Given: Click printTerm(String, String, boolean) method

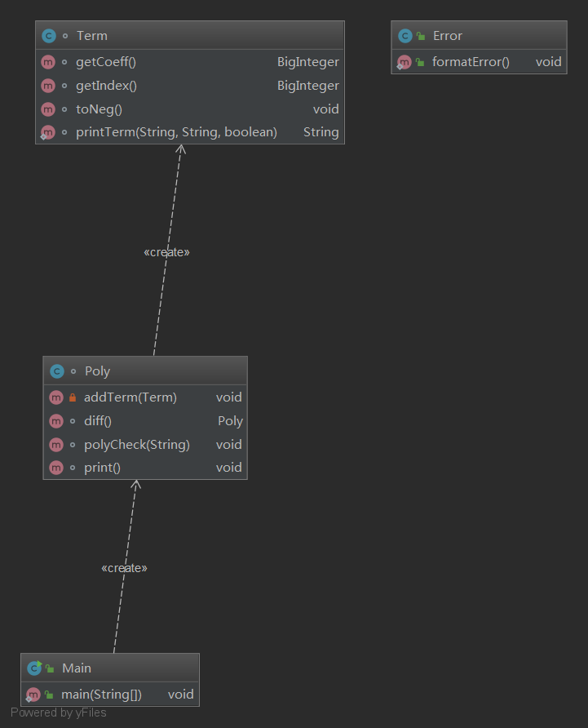Looking at the screenshot, I should 176,132.
